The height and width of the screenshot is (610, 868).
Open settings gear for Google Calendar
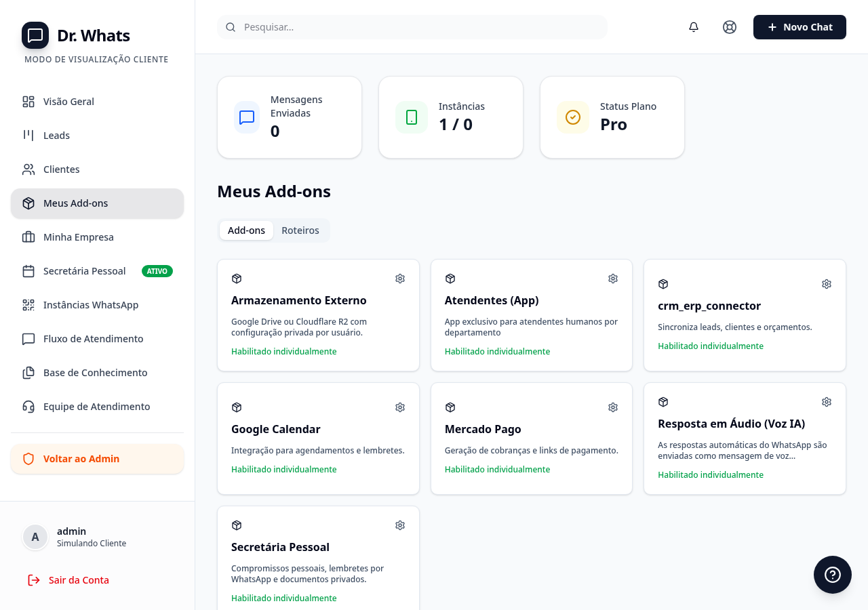click(400, 407)
